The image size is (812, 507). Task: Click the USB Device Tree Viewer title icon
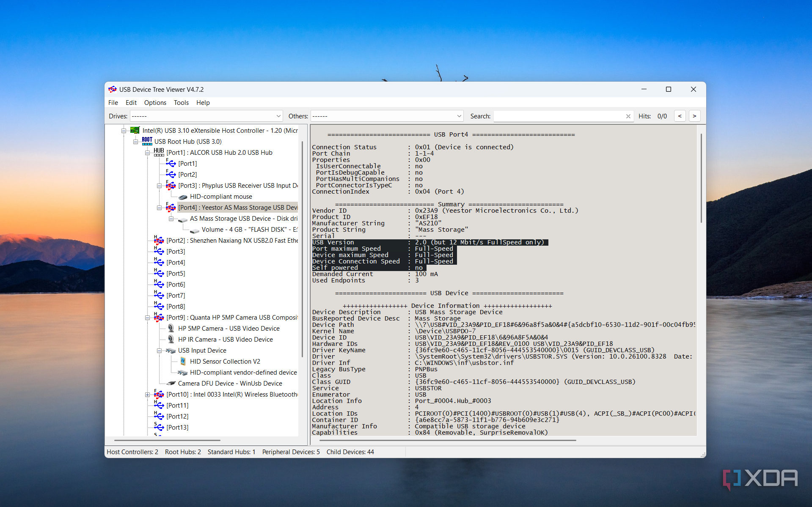click(113, 89)
